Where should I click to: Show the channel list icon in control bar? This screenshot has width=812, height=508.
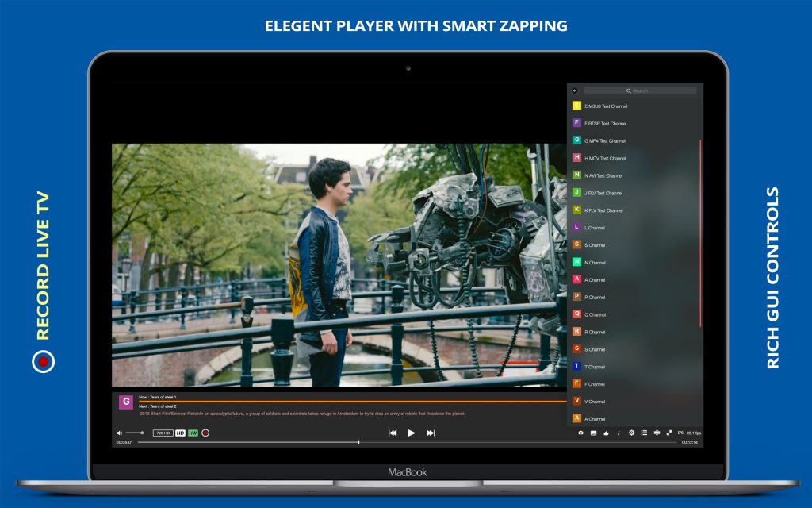point(645,433)
